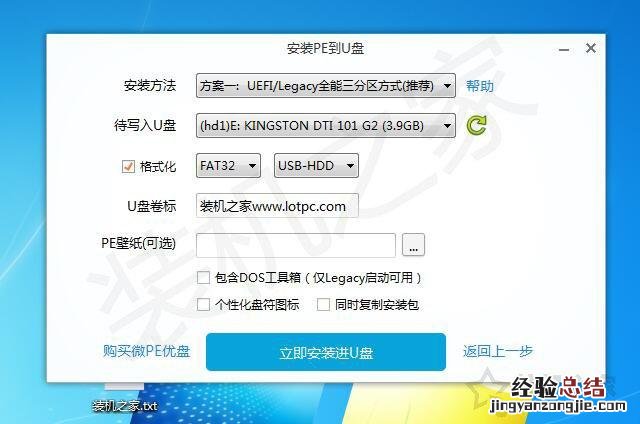Click the browse '...' button for PE wallpaper
640x424 pixels.
[x=413, y=245]
